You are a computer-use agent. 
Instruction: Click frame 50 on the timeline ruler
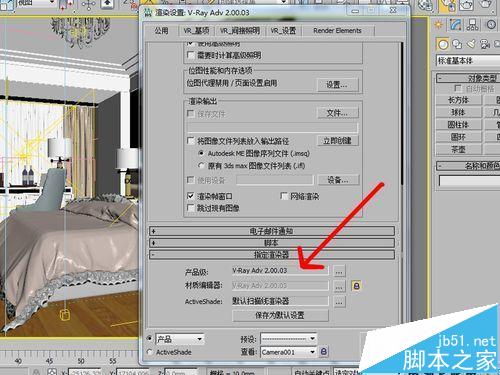(81, 361)
